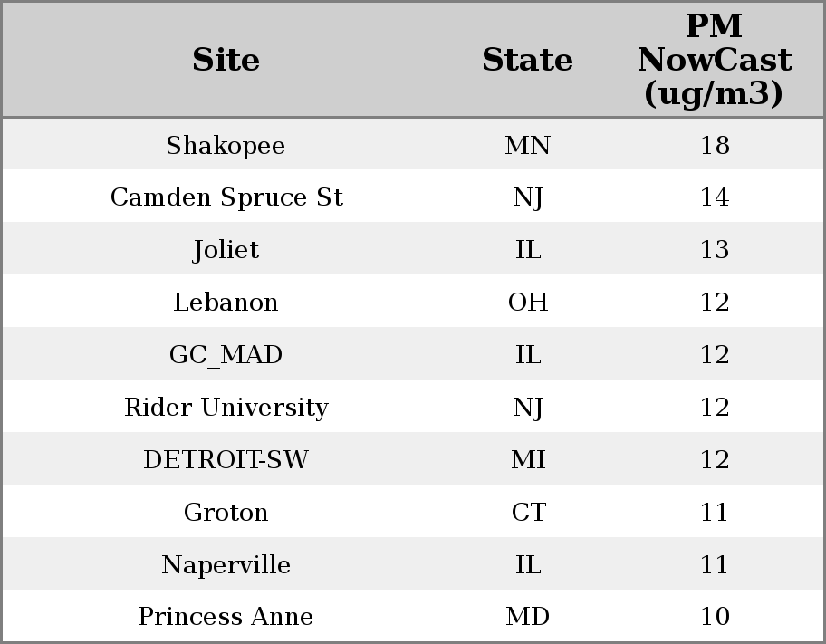Click the MN state cell

[x=527, y=145]
